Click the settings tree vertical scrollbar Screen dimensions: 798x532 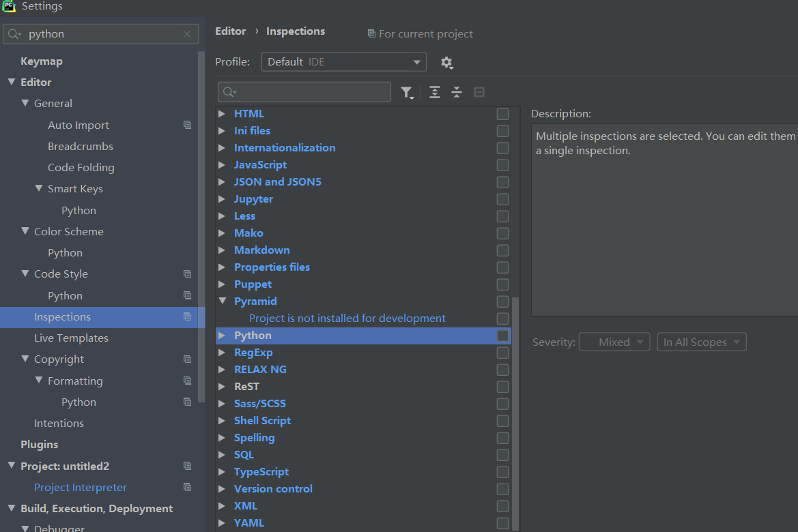201,227
